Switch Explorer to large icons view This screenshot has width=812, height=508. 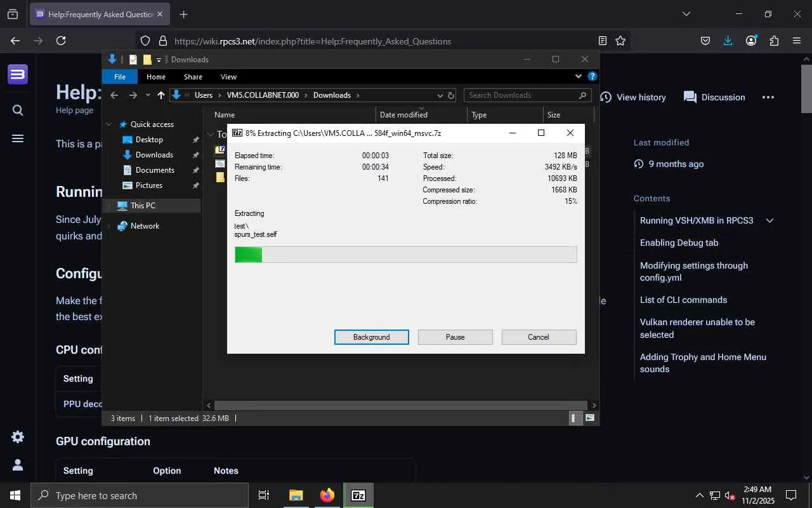(x=590, y=418)
